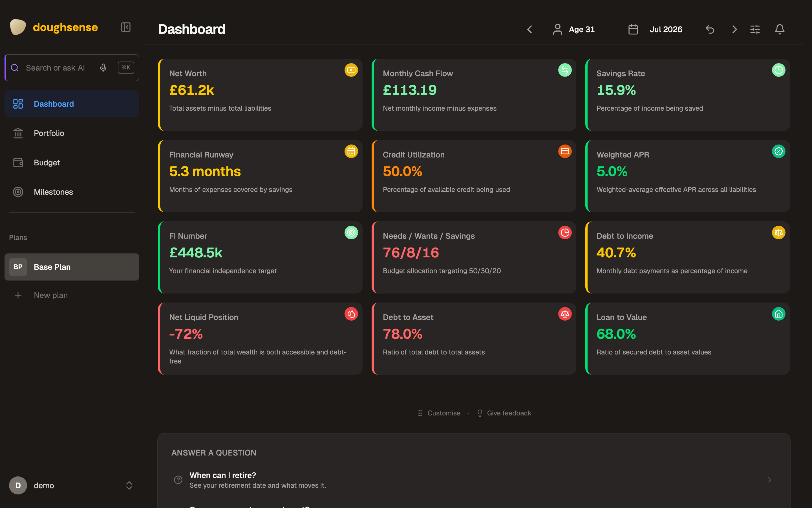Collapse the sidebar panel icon
The width and height of the screenshot is (812, 508).
pyautogui.click(x=125, y=27)
